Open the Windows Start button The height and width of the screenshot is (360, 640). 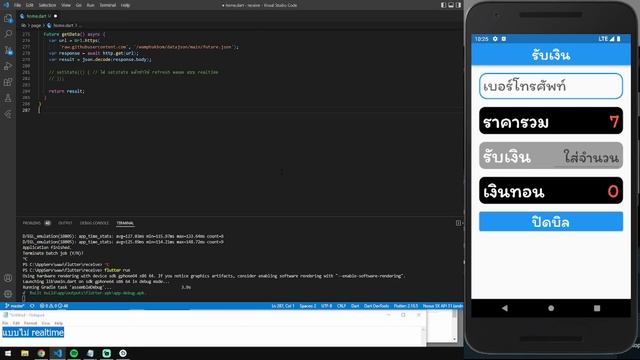pyautogui.click(x=8, y=353)
